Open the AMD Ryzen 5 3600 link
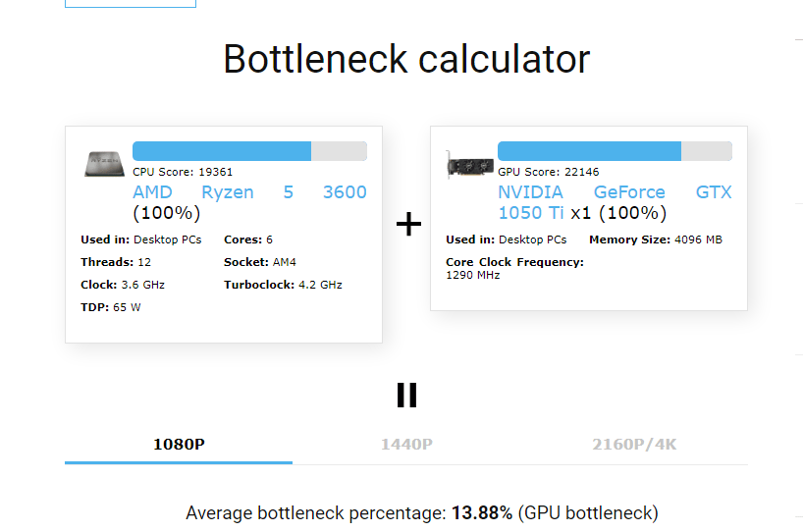This screenshot has height=532, width=803. pos(249,192)
